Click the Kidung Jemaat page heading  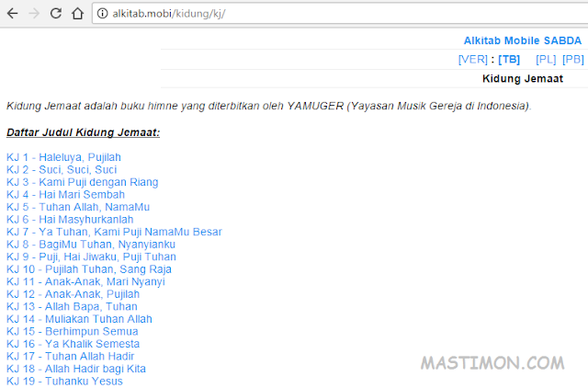point(523,79)
